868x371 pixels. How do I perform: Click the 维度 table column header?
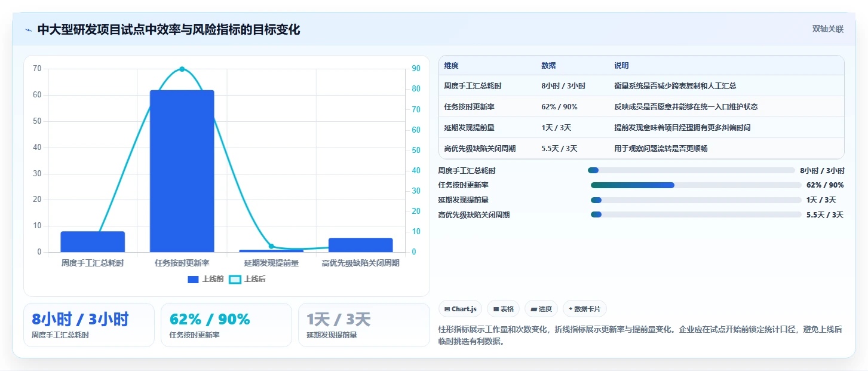click(452, 66)
